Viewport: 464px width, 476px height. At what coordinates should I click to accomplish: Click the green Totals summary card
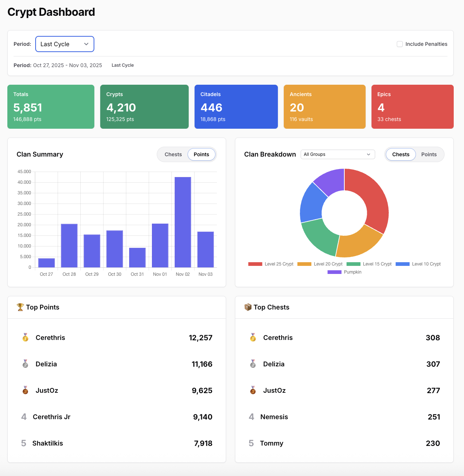(51, 107)
